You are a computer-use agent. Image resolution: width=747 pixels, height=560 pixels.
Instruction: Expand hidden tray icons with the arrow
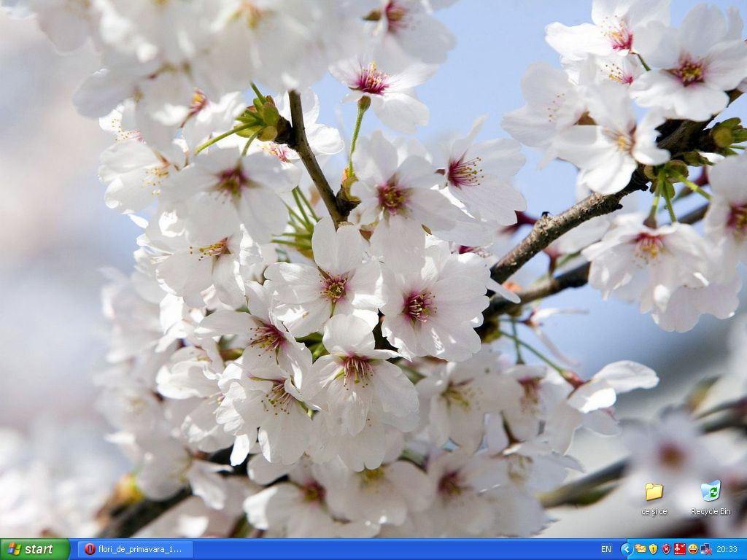tap(626, 549)
